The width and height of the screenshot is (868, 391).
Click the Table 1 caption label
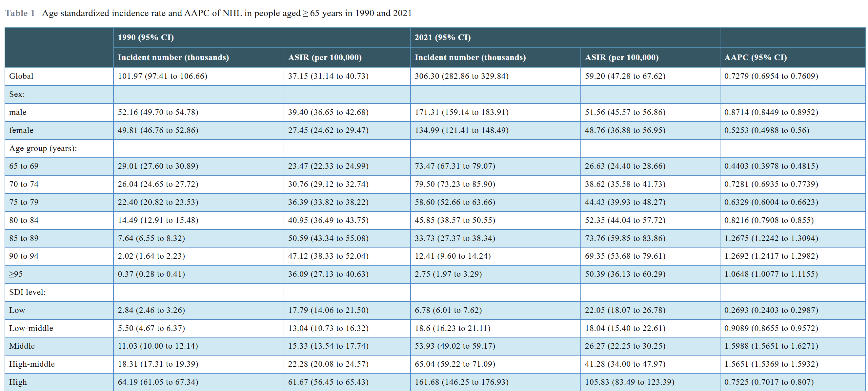tap(20, 13)
